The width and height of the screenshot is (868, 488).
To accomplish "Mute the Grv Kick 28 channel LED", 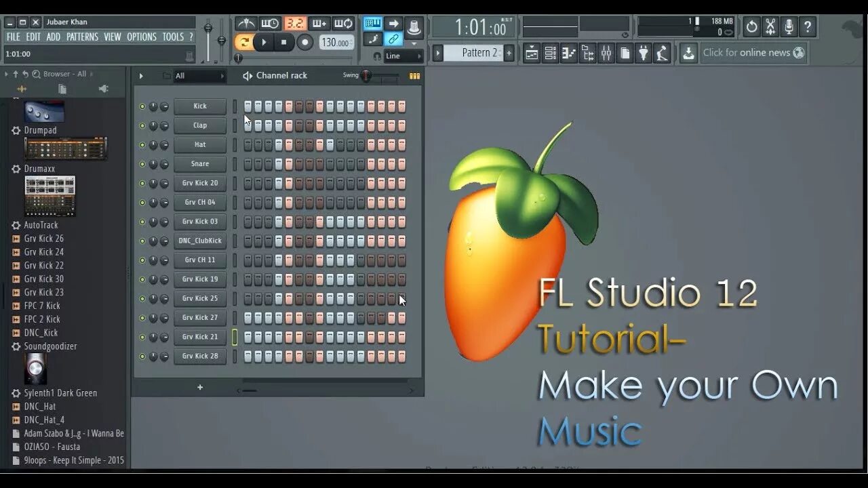I will pyautogui.click(x=142, y=357).
